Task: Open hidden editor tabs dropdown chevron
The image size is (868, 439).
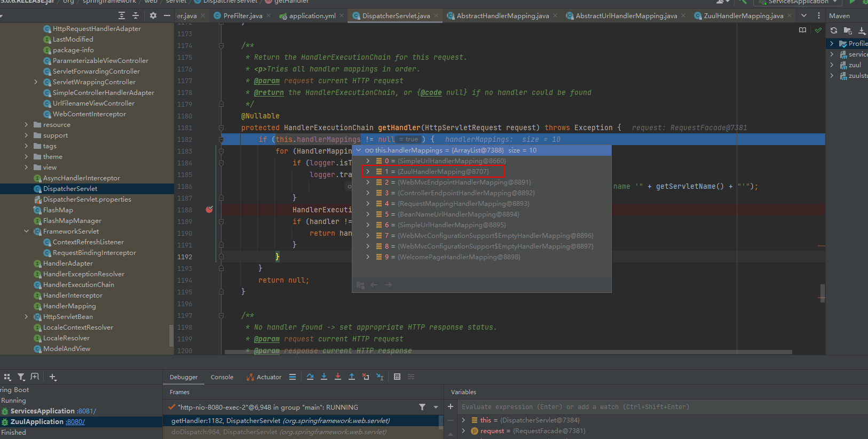Action: click(804, 15)
